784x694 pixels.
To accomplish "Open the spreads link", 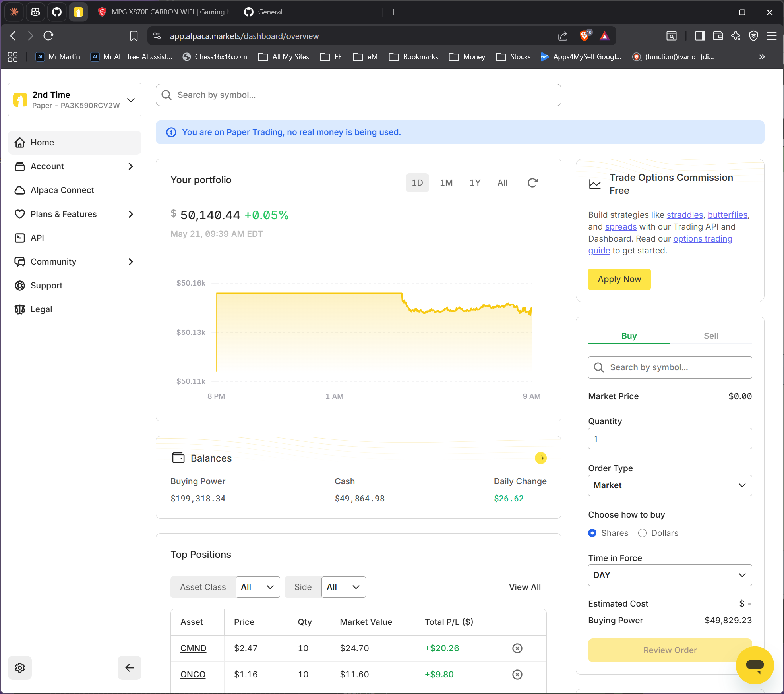I will tap(621, 227).
